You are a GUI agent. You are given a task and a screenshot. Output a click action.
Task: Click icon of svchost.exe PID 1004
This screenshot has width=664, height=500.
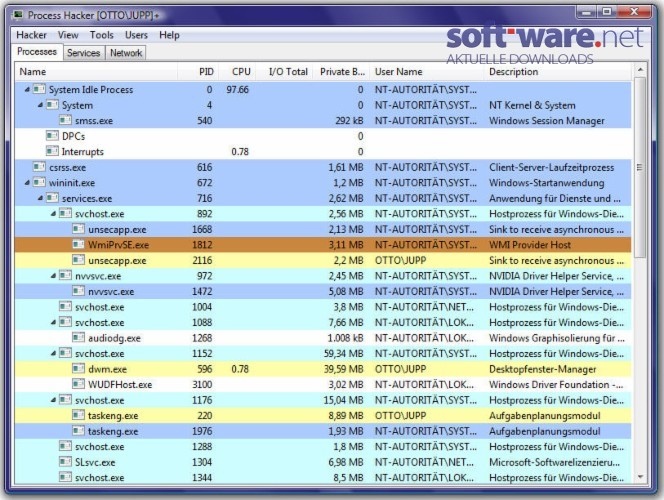[x=66, y=307]
